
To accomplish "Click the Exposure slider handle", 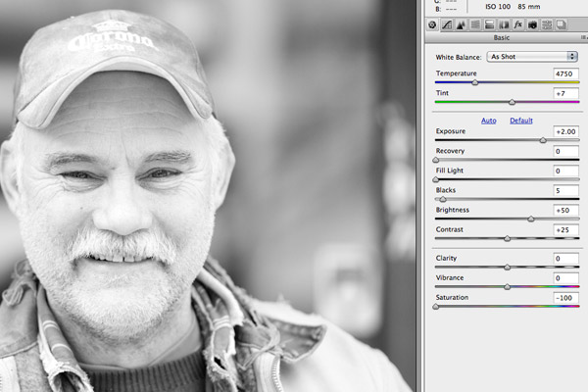I will [x=543, y=140].
